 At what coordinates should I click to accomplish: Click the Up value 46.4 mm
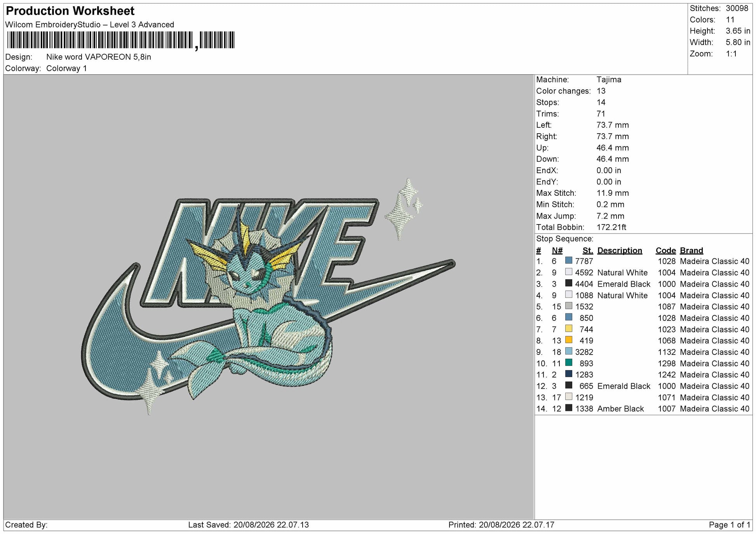click(x=613, y=148)
